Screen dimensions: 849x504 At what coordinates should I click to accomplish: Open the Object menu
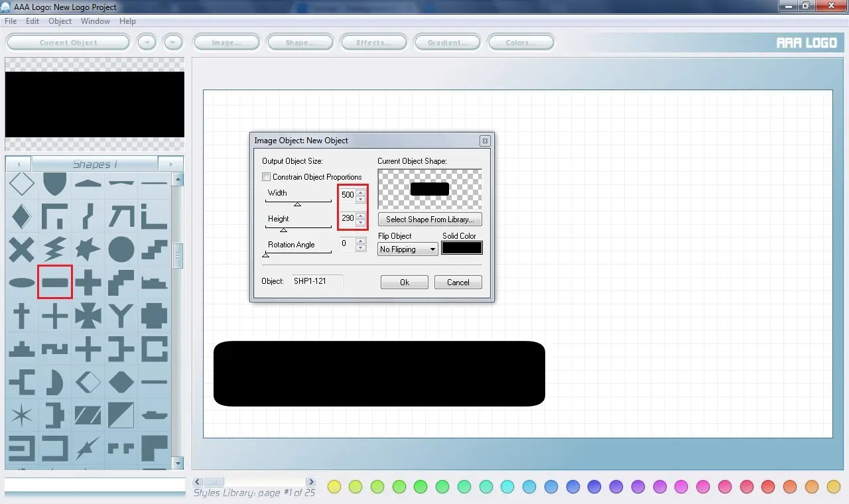(60, 21)
